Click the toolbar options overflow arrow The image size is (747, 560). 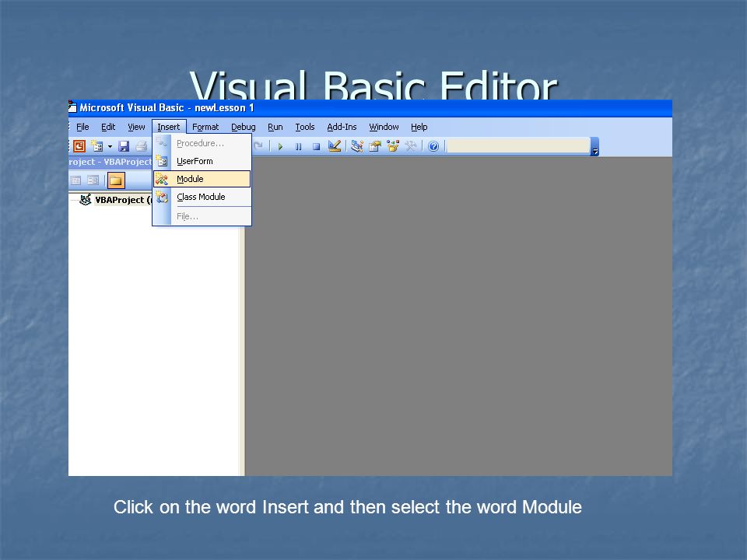click(x=594, y=147)
